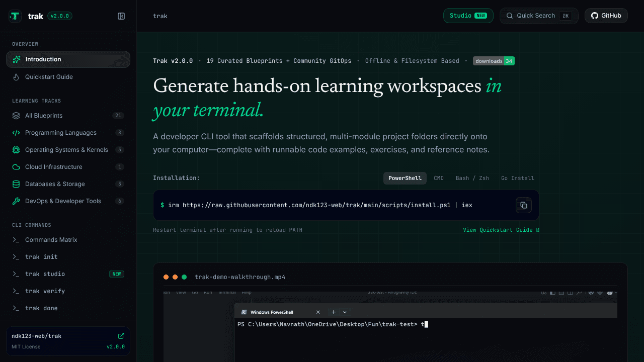The width and height of the screenshot is (644, 362).
Task: Switch to the Go Install tab
Action: [x=518, y=178]
